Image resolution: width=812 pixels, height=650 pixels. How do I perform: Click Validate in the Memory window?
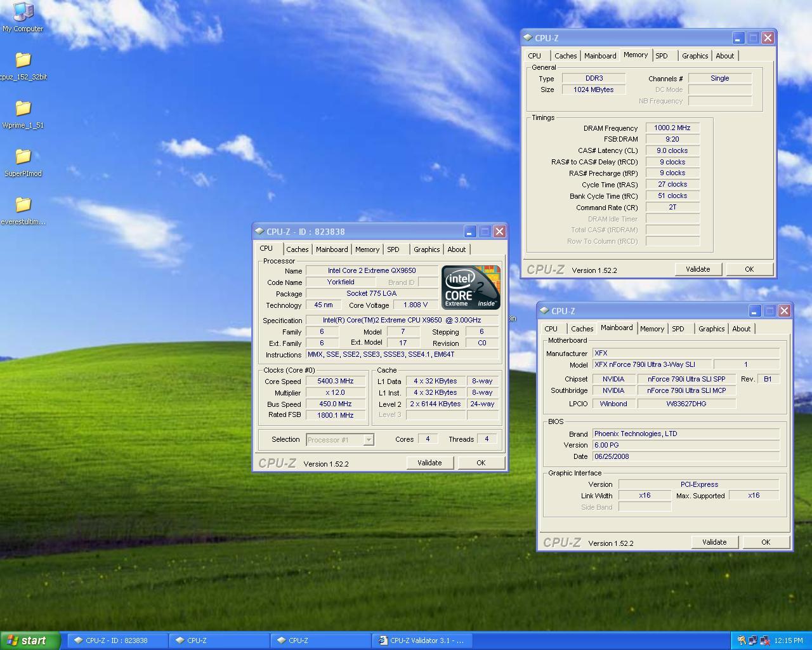(x=698, y=269)
